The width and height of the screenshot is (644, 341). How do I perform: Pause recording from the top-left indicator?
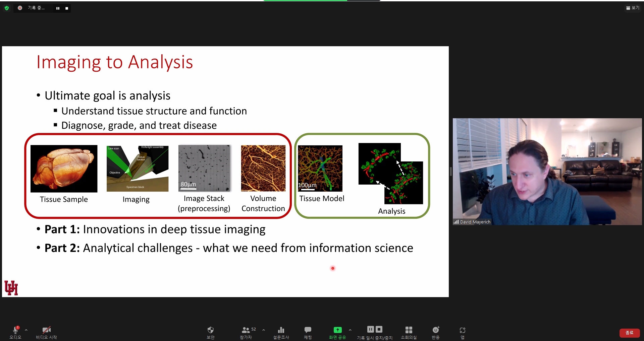58,8
